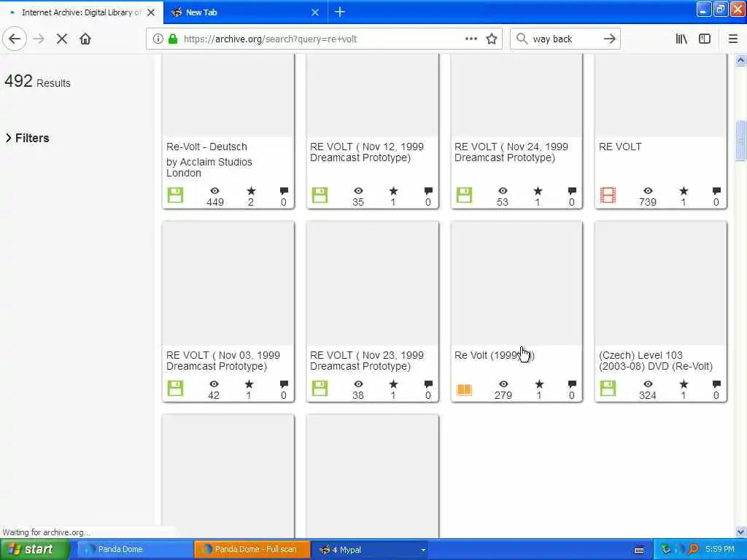Expand the Filters section

[x=28, y=138]
